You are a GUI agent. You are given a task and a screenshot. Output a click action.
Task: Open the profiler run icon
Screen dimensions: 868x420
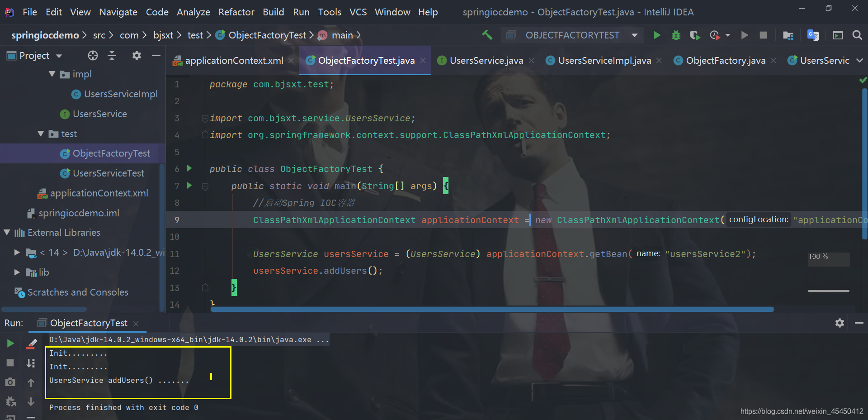[x=714, y=35]
